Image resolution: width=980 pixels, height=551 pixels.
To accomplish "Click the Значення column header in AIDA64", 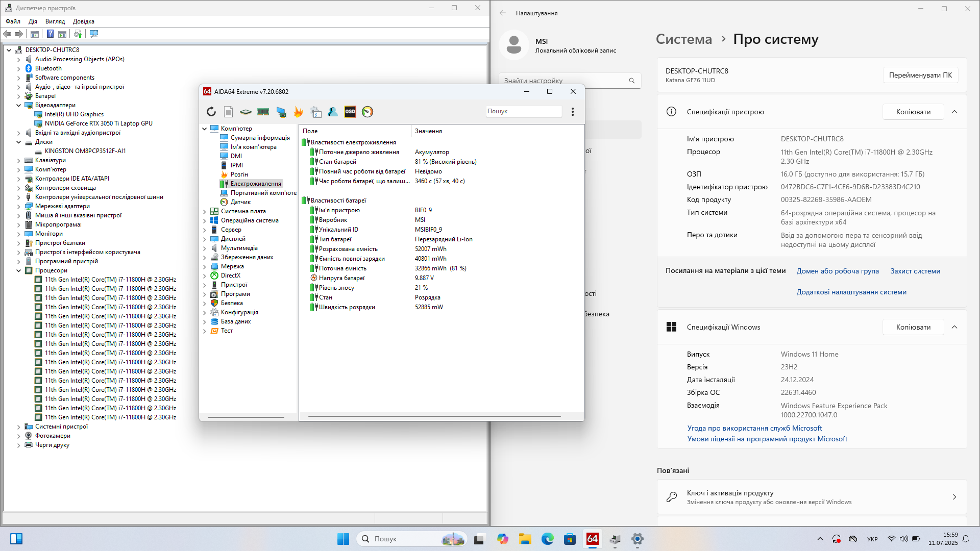I will click(428, 131).
